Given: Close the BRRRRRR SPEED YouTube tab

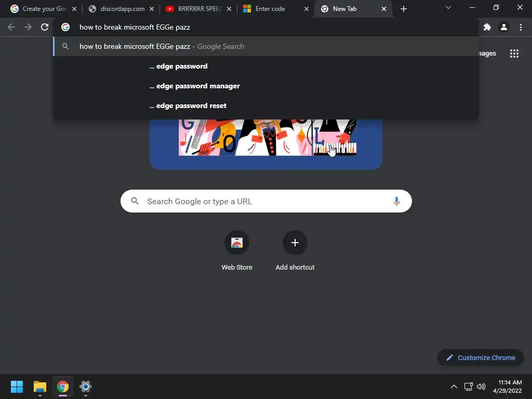Looking at the screenshot, I should (229, 9).
